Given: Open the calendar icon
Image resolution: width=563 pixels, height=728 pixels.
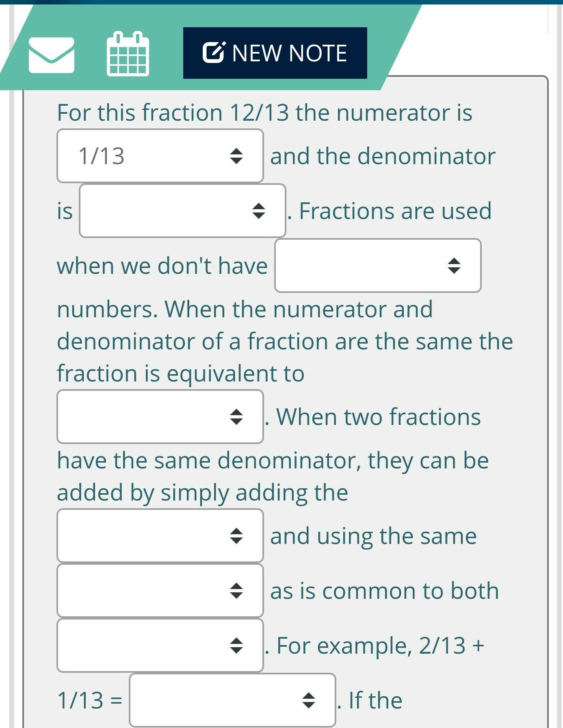Looking at the screenshot, I should tap(128, 54).
